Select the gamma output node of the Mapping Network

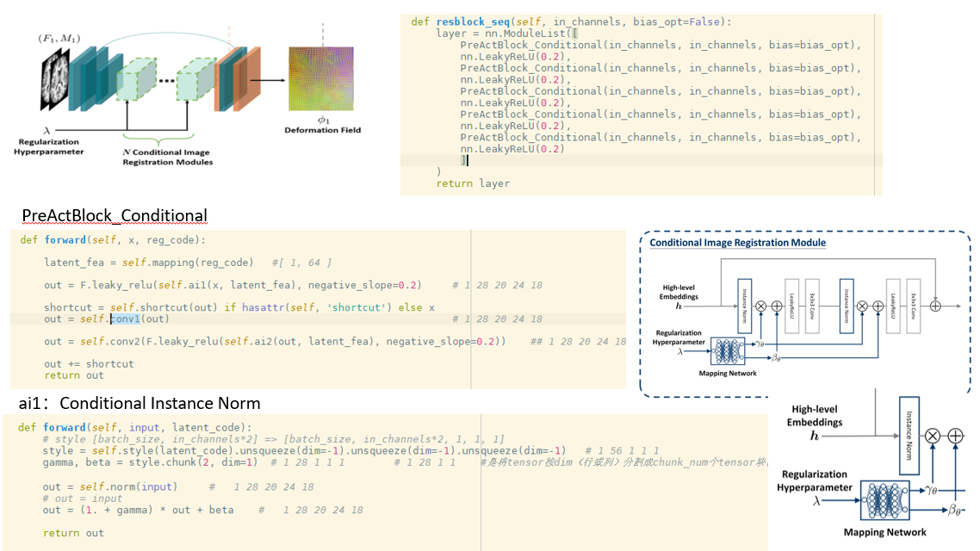pos(760,344)
